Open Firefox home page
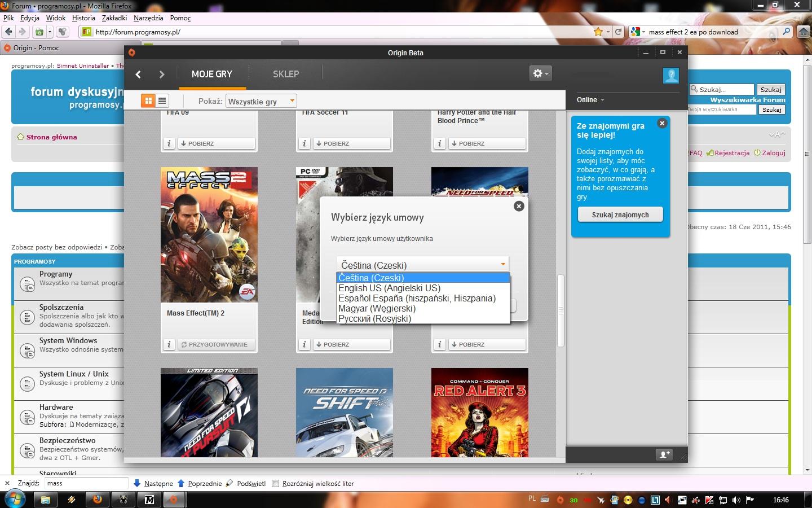This screenshot has width=812, height=508. [804, 32]
